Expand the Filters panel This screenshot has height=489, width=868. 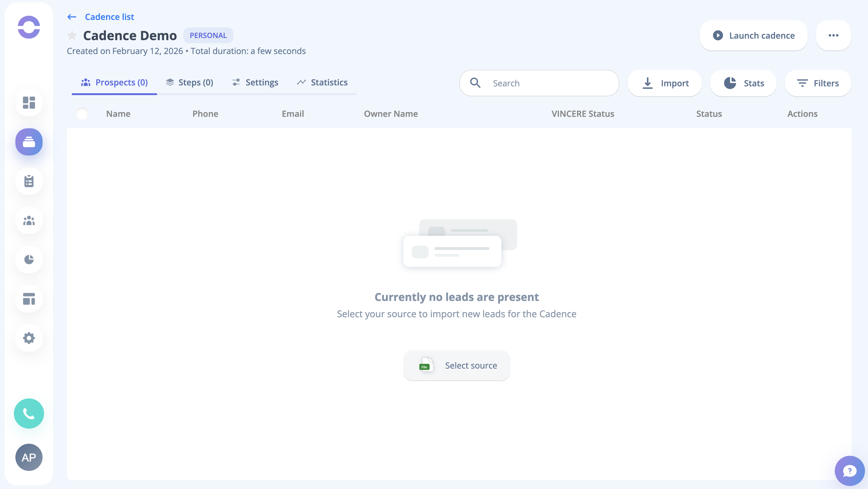[x=818, y=83]
